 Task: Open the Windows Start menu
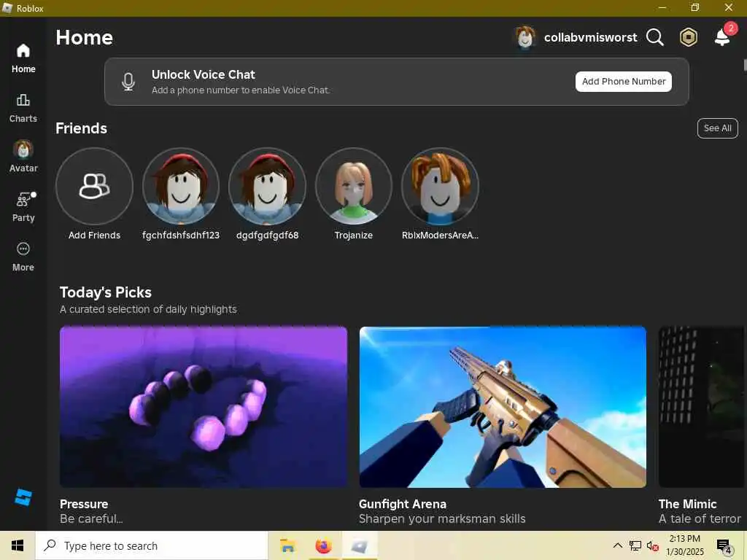pyautogui.click(x=18, y=545)
